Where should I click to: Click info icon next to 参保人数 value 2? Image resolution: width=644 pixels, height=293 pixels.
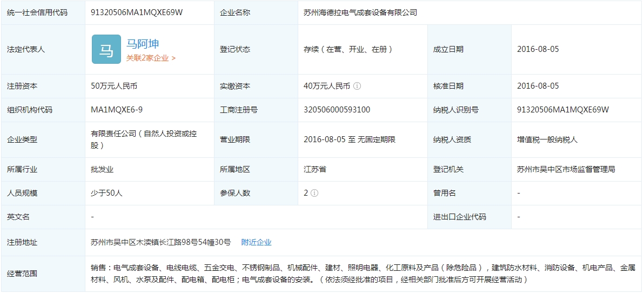314,193
